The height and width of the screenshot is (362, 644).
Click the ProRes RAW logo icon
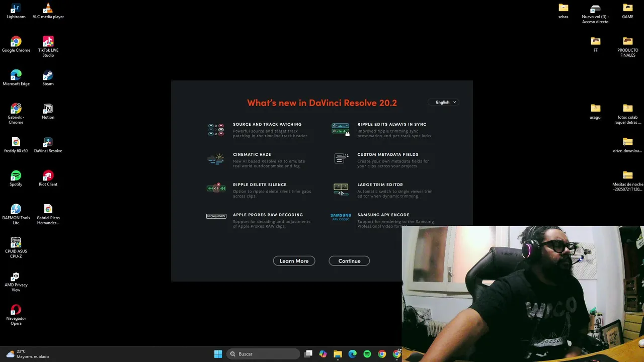click(216, 216)
